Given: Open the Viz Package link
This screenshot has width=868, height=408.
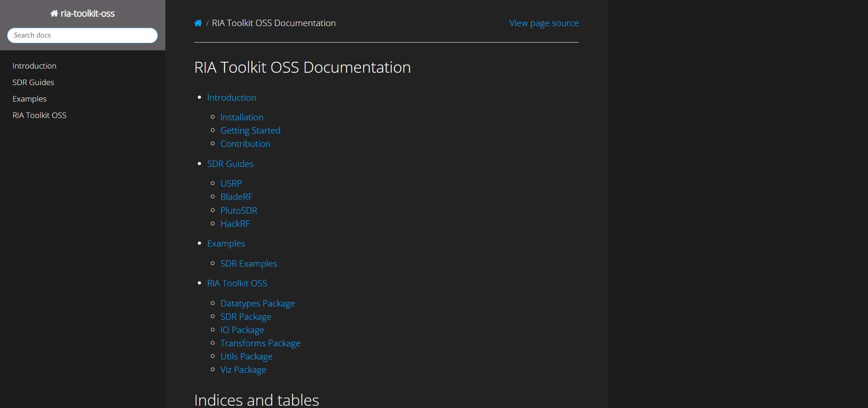Looking at the screenshot, I should [243, 370].
